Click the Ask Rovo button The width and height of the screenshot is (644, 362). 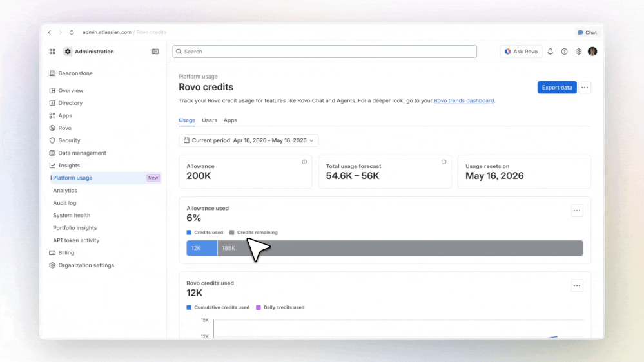click(x=522, y=52)
